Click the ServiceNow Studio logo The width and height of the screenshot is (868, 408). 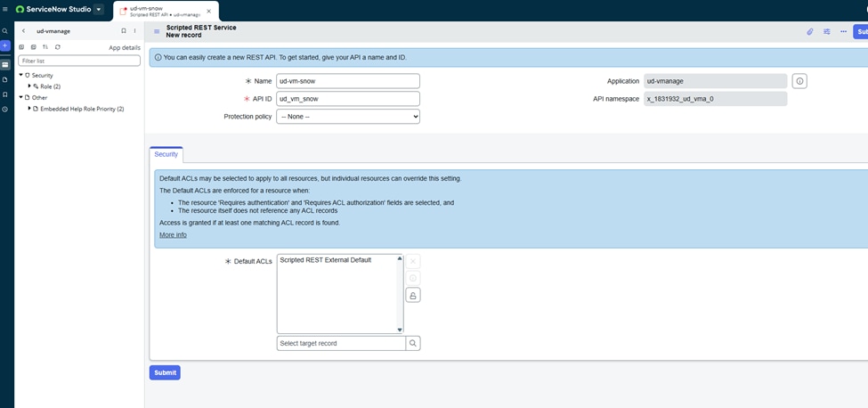coord(53,10)
